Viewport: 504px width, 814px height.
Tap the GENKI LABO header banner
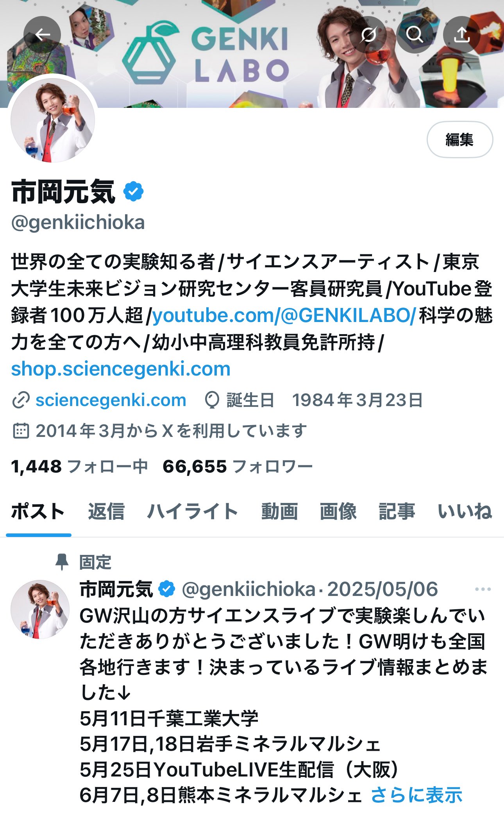click(252, 54)
